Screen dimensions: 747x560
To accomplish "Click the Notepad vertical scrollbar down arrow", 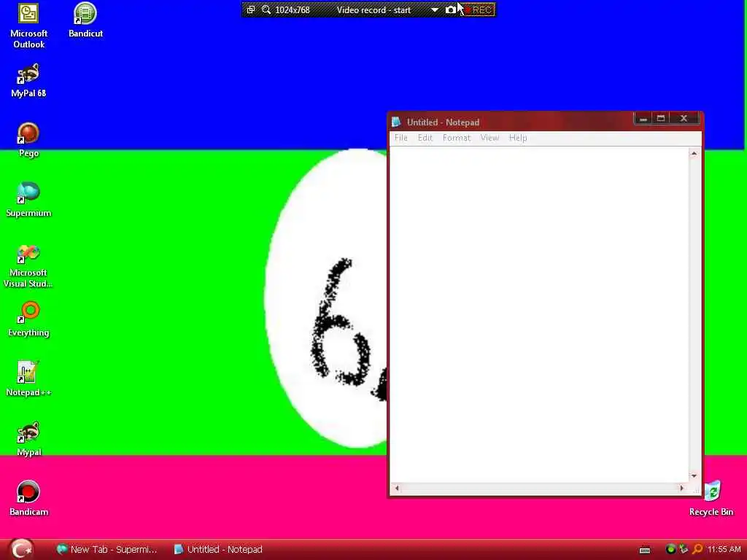I will pos(694,475).
